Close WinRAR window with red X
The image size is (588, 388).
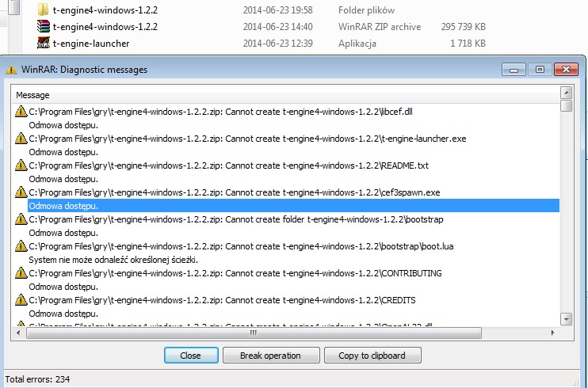(566, 70)
